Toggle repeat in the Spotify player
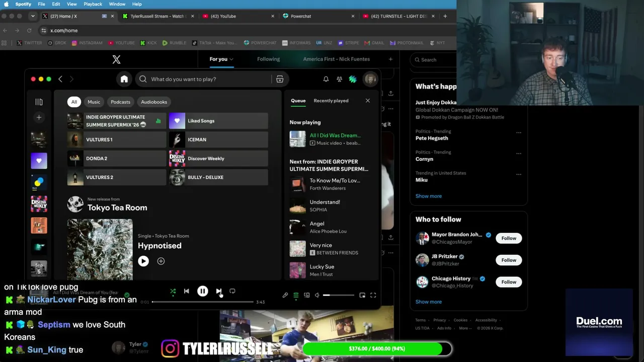This screenshot has height=362, width=644. (x=232, y=291)
